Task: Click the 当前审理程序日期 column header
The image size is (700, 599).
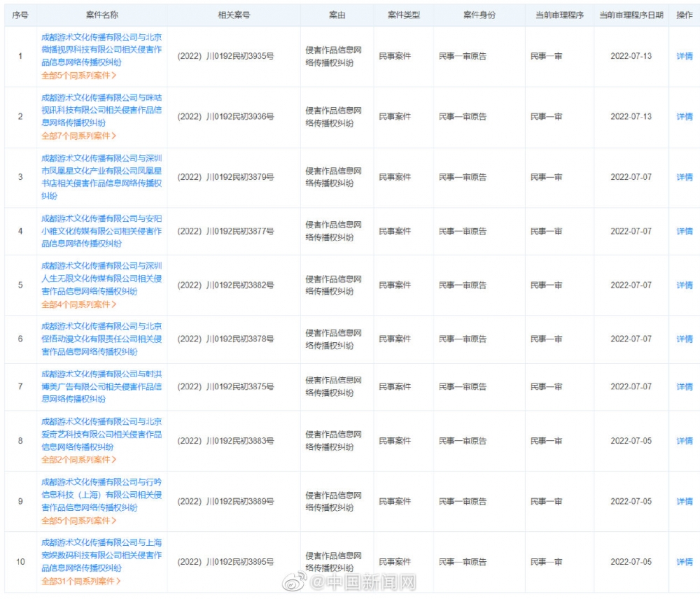Action: [x=631, y=15]
